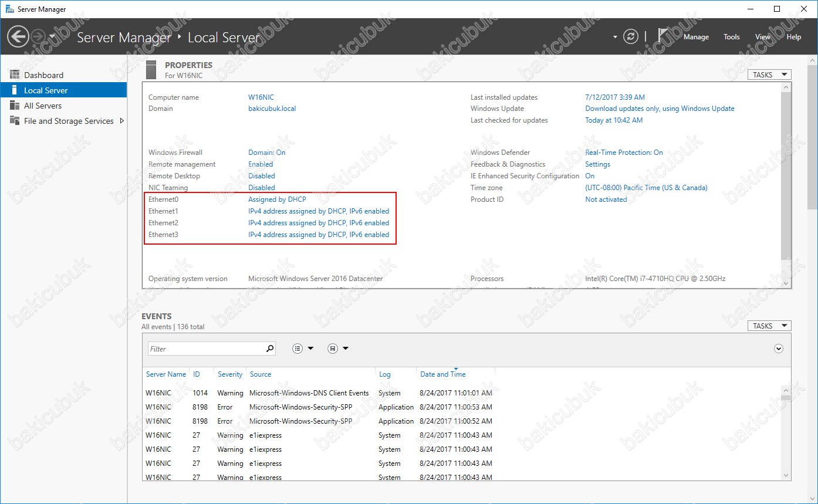Image resolution: width=818 pixels, height=504 pixels.
Task: Open the saved queries disk icon dropdown
Action: (338, 349)
